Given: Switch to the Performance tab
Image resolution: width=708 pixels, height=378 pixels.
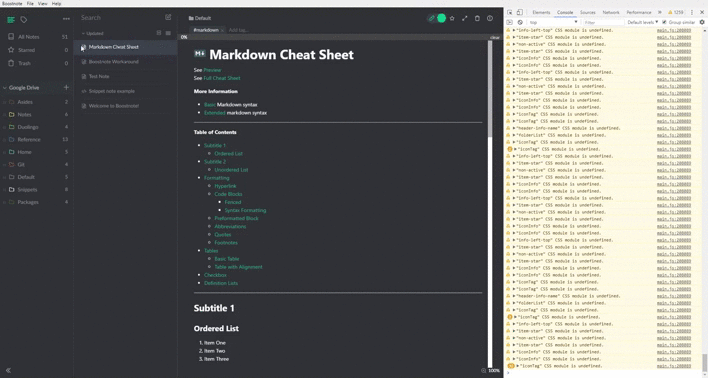Looking at the screenshot, I should (638, 13).
